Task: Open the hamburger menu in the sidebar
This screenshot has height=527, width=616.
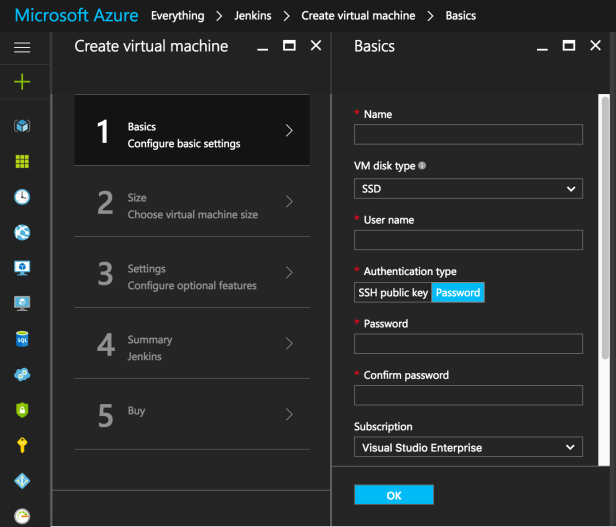Action: pos(22,48)
